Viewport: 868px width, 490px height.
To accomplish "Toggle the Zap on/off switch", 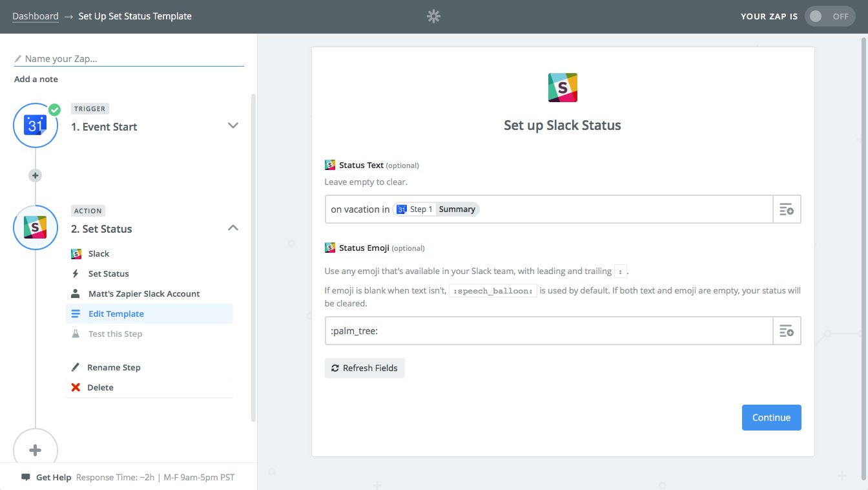I will pos(829,17).
